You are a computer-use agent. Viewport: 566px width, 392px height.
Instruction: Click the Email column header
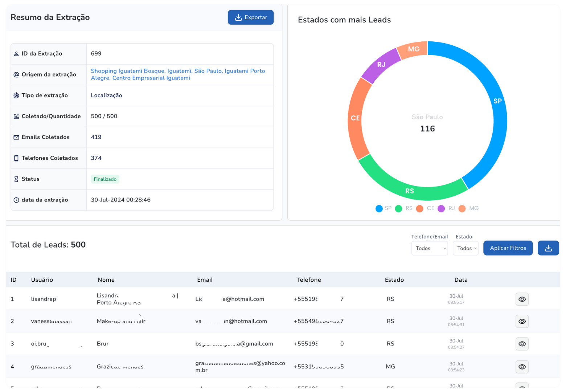pos(205,280)
